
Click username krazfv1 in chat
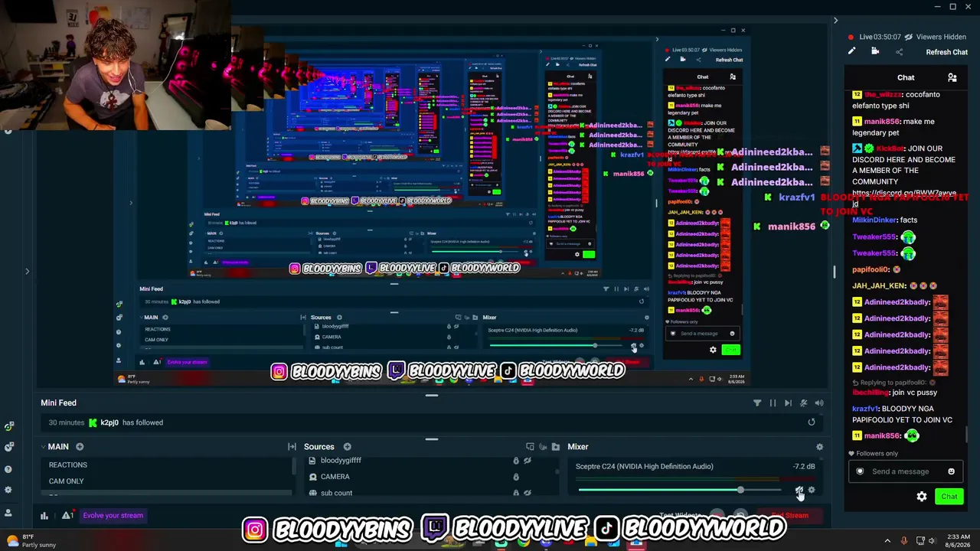point(864,409)
